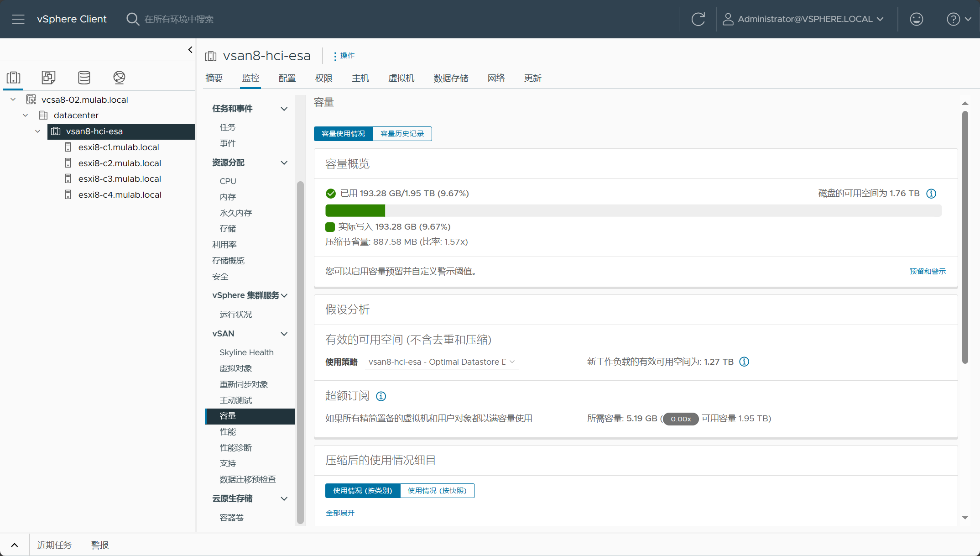Switch to the 权限 tab

pos(323,78)
